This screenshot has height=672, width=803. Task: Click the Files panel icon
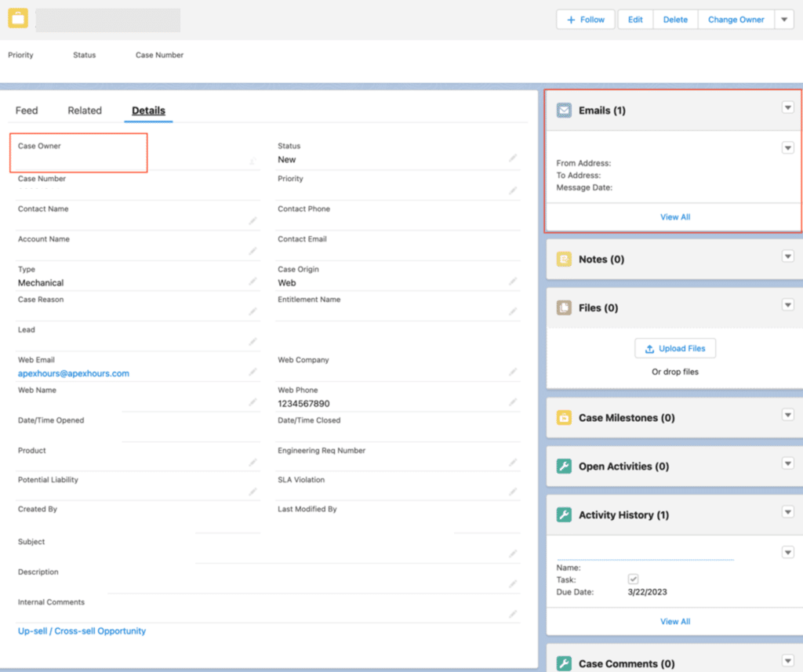[x=564, y=308]
